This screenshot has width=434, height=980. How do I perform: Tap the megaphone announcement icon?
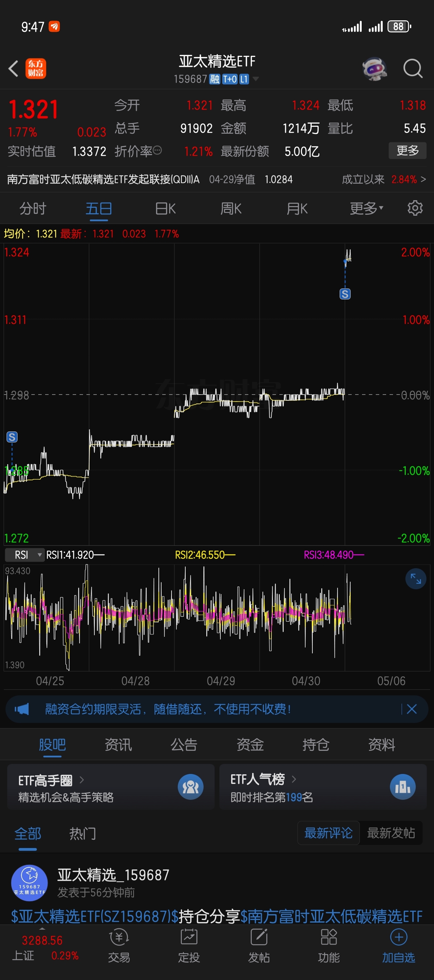pyautogui.click(x=22, y=709)
